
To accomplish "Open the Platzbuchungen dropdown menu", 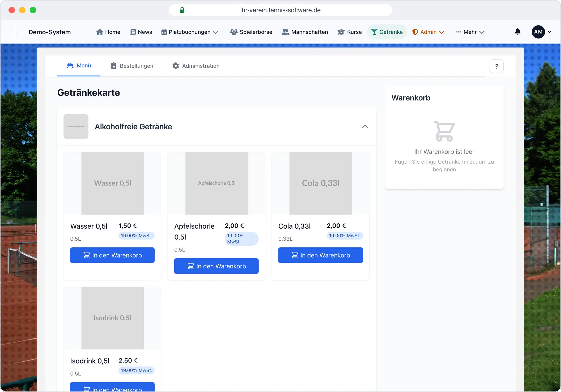I will point(190,32).
